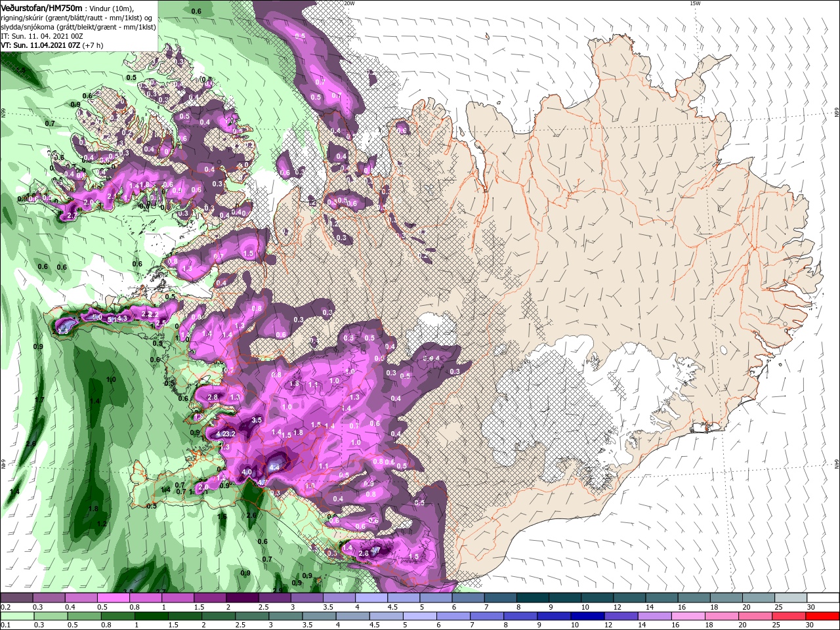Select the white 30 swatch in snow legend
The image size is (840, 630).
tap(823, 598)
